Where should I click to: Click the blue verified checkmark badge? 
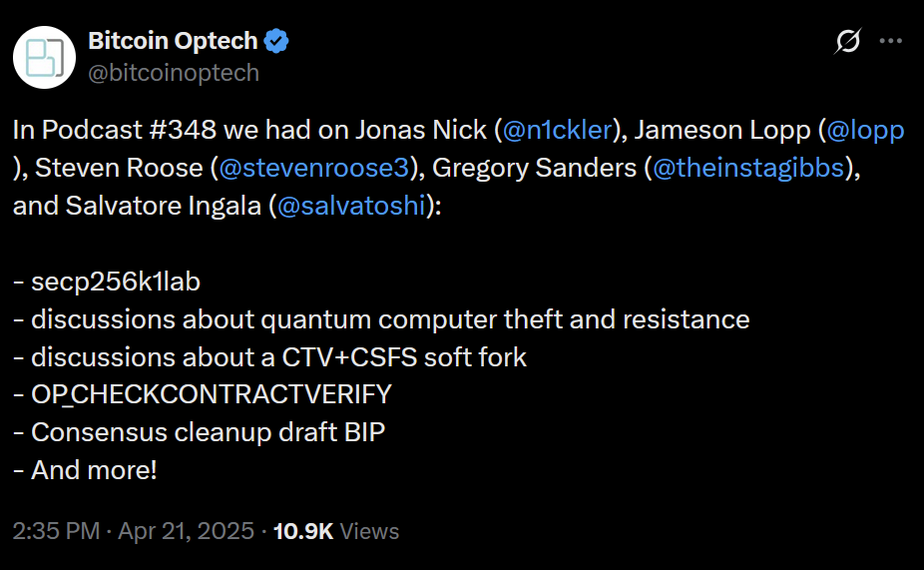point(276,41)
